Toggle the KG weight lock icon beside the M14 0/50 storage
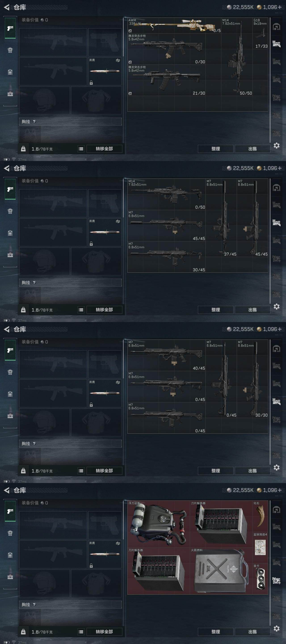This screenshot has width=286, height=644. click(23, 310)
